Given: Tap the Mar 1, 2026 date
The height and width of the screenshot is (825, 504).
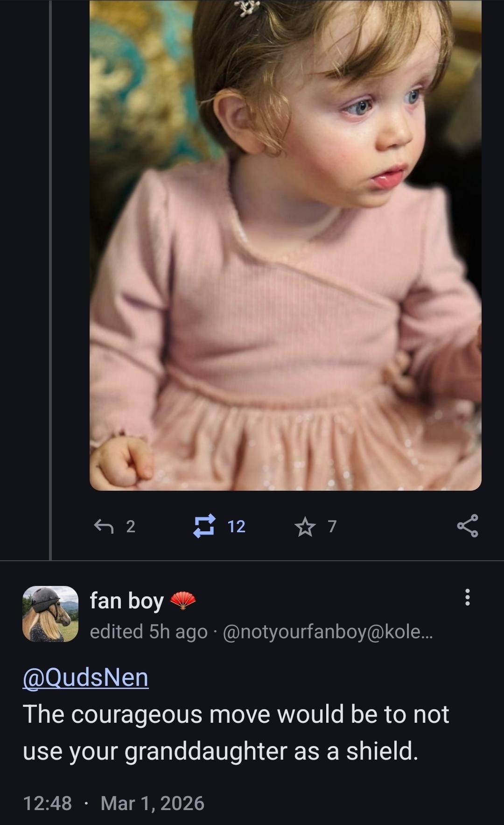Looking at the screenshot, I should coord(152,803).
